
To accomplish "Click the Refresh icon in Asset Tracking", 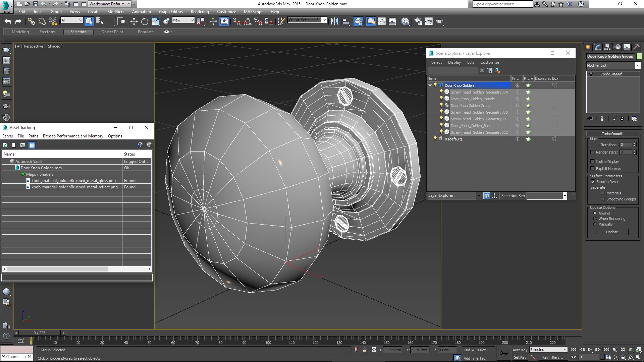I will click(5, 145).
